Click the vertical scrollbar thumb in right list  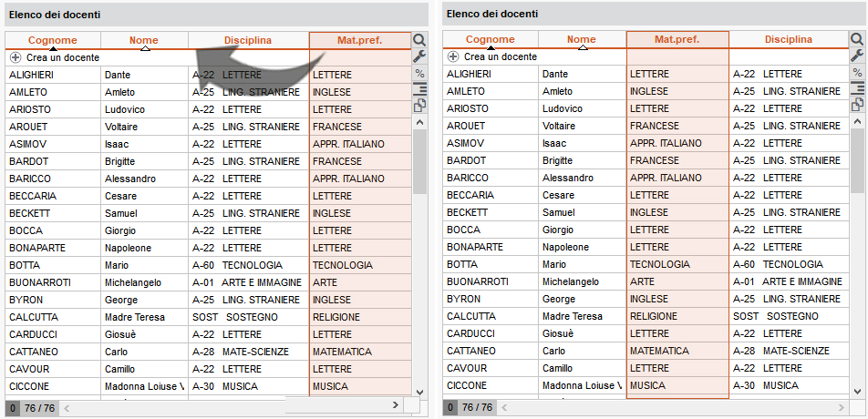pos(857,160)
